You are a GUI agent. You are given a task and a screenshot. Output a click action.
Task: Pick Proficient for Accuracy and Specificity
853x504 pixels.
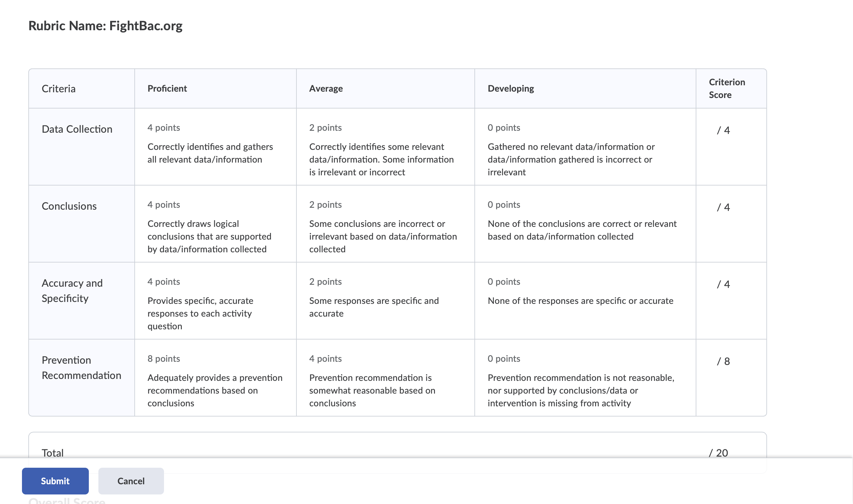coord(216,301)
